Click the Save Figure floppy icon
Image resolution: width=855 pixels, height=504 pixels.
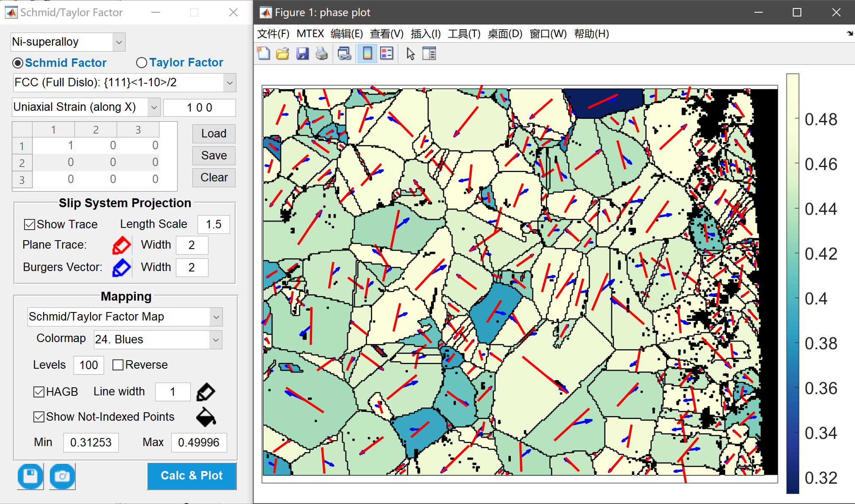click(302, 54)
